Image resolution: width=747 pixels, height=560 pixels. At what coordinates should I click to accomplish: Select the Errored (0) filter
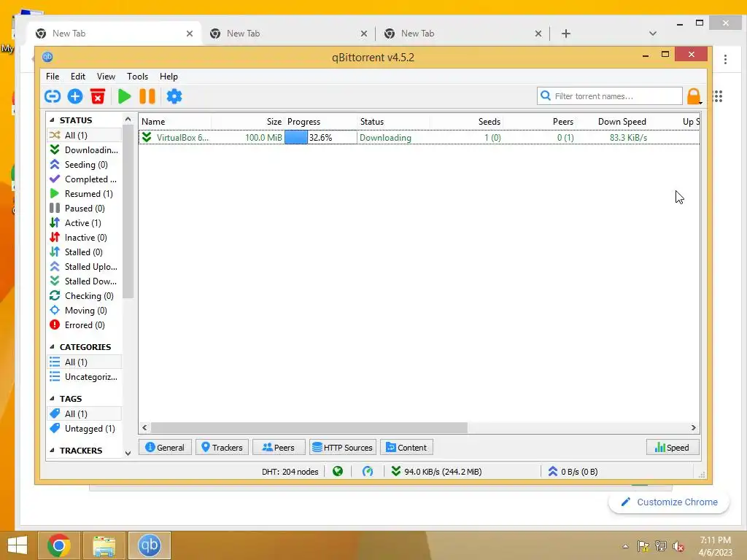point(85,325)
